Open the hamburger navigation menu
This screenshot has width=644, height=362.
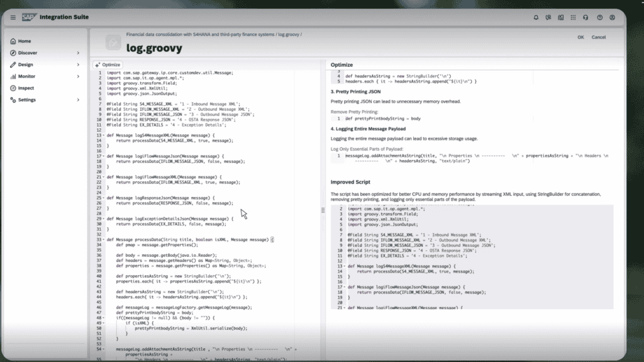click(x=13, y=17)
